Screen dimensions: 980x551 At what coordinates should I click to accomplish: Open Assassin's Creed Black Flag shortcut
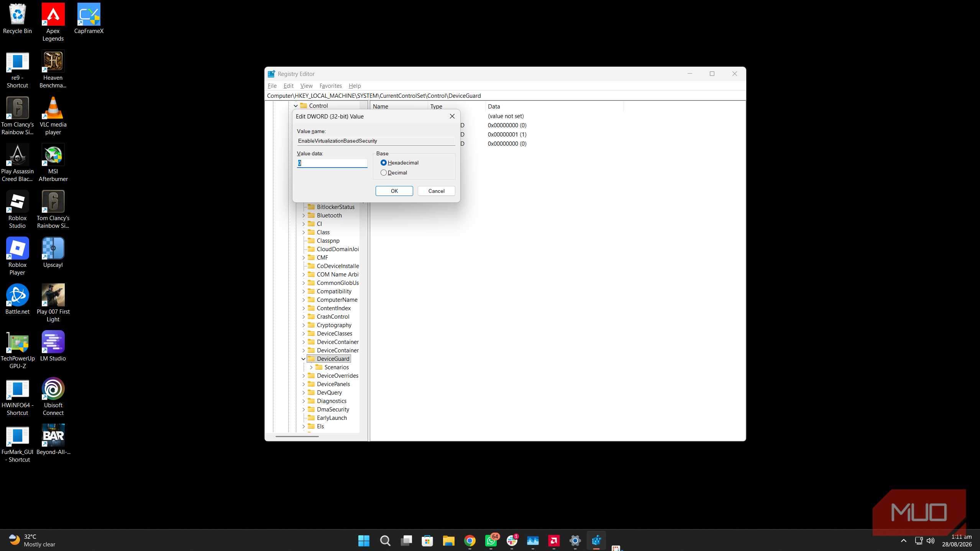[17, 163]
